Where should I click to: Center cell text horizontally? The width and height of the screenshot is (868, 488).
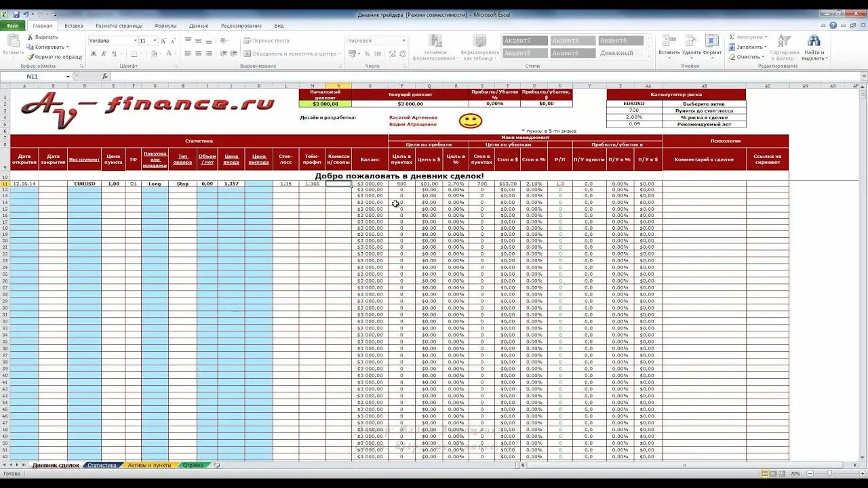199,54
